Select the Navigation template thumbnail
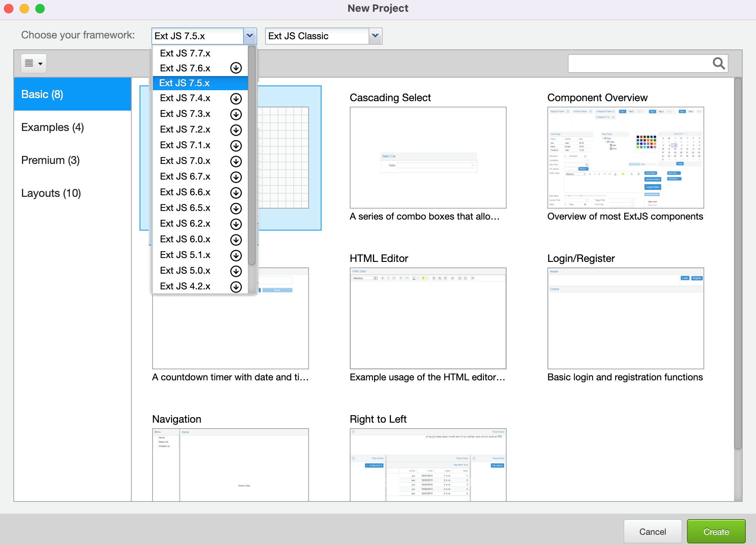This screenshot has width=756, height=545. click(230, 465)
